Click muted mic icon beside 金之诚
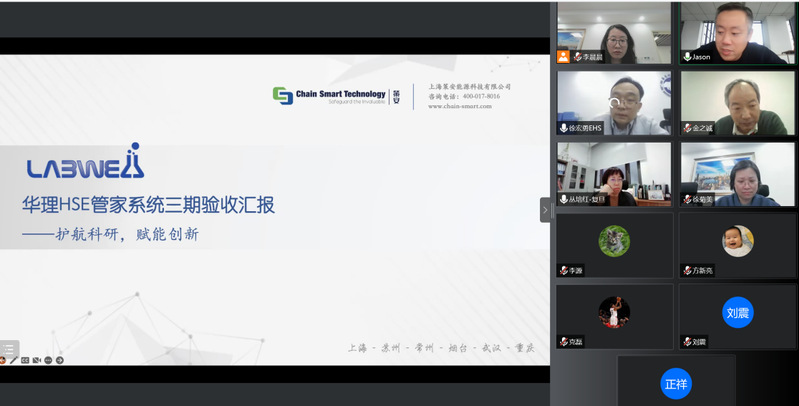Image resolution: width=799 pixels, height=406 pixels. click(x=687, y=128)
